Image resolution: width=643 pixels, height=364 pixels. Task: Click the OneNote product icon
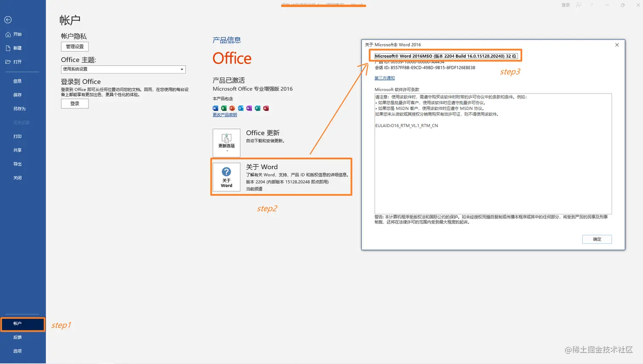[x=249, y=108]
